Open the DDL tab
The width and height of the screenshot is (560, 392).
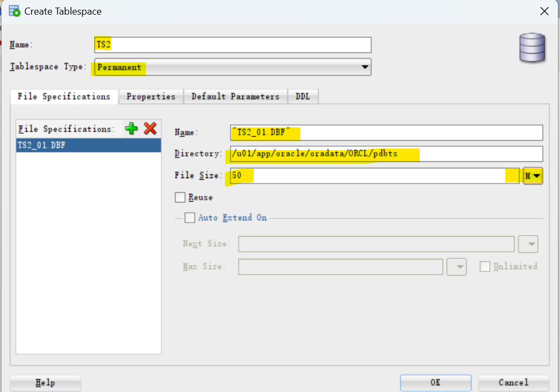[303, 97]
